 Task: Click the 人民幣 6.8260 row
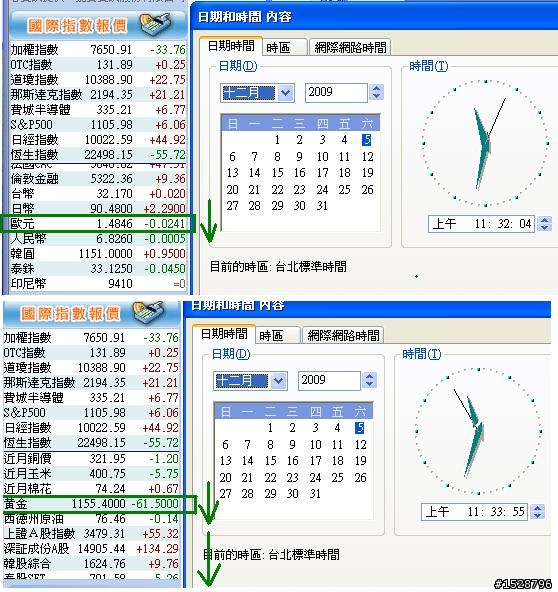click(x=98, y=239)
